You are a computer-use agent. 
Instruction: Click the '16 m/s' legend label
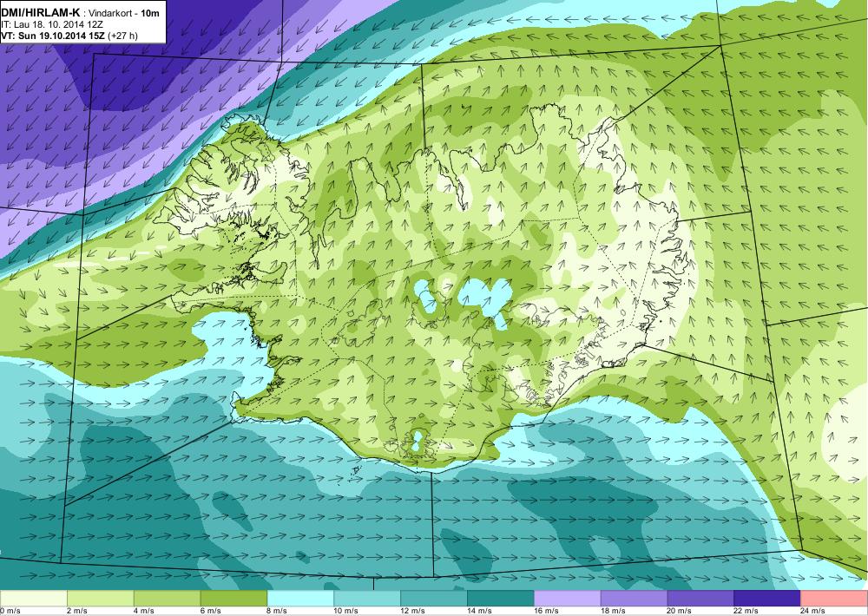(546, 611)
